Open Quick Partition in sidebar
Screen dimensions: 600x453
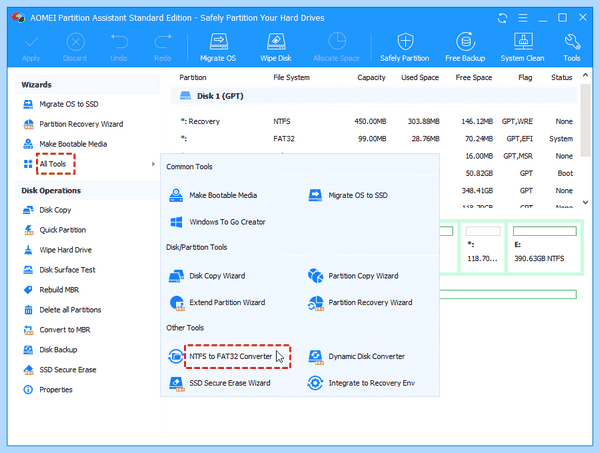point(63,230)
